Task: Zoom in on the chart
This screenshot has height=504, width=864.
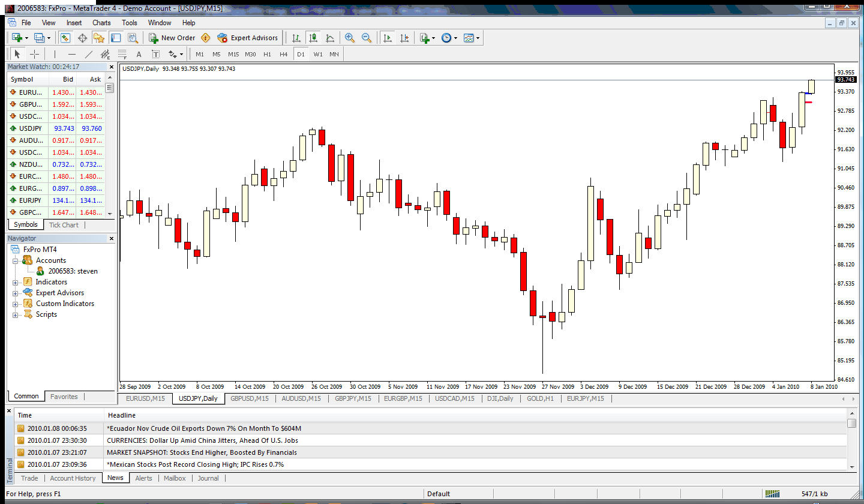Action: pyautogui.click(x=350, y=38)
